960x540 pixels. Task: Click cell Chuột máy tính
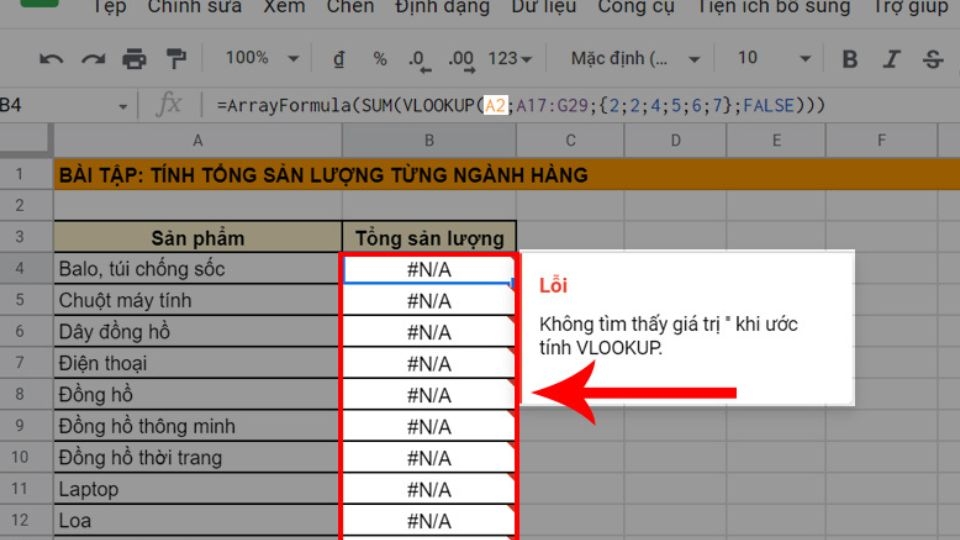tap(198, 300)
